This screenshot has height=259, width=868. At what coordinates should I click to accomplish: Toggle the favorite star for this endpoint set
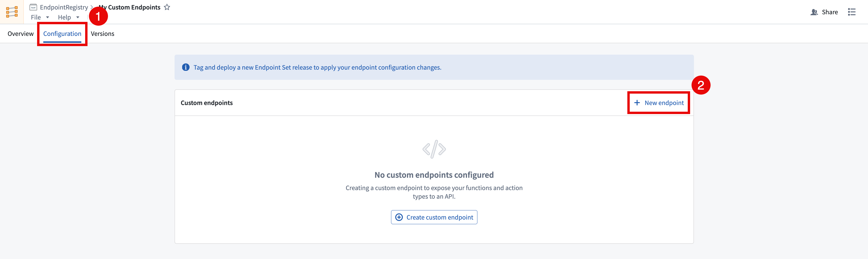point(167,7)
